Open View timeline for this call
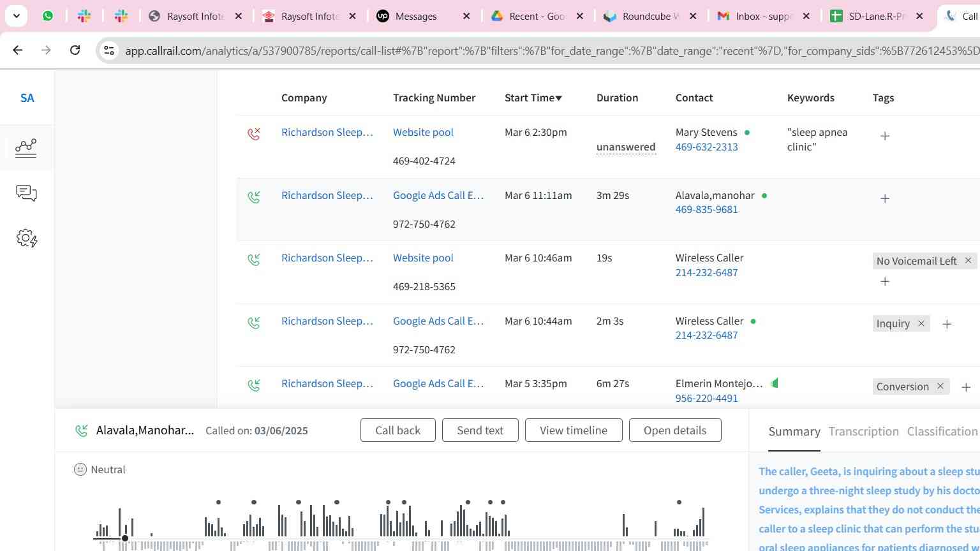The width and height of the screenshot is (980, 551). tap(574, 430)
